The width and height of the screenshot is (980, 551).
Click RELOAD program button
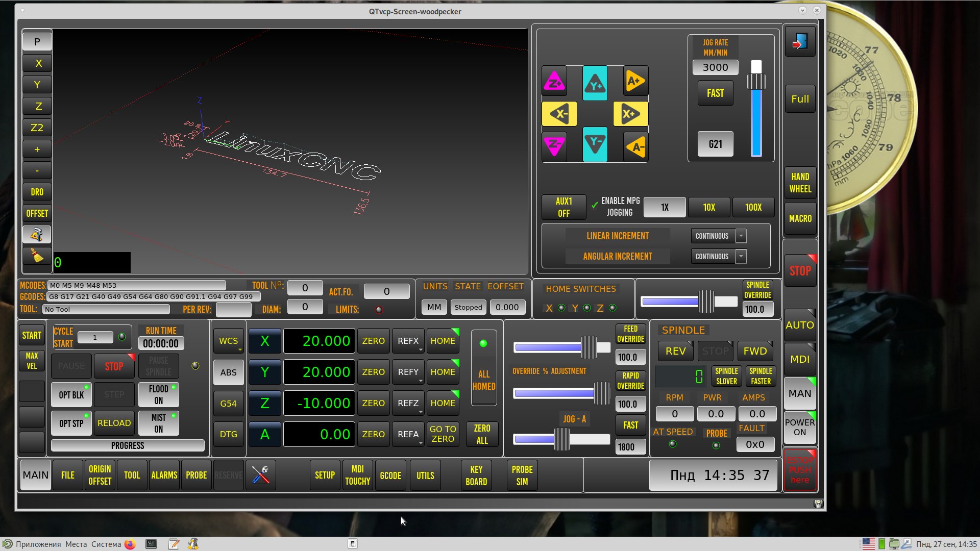tap(114, 423)
